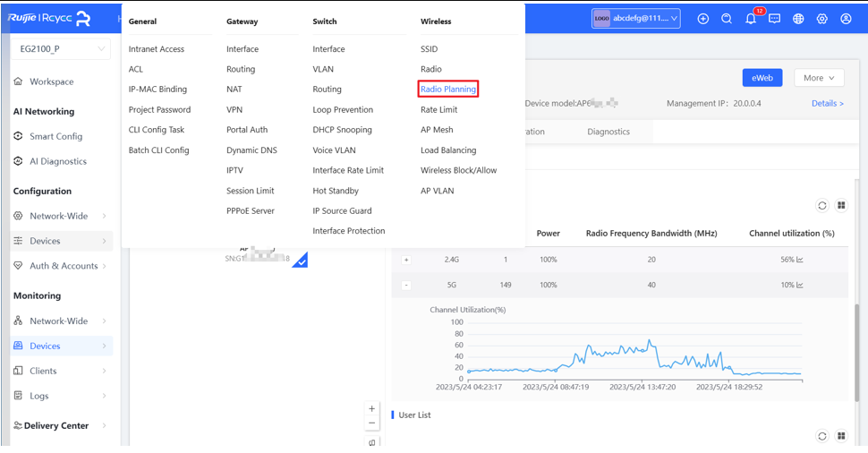Open Rate Limit under Wireless
The height and width of the screenshot is (453, 868).
click(x=439, y=109)
